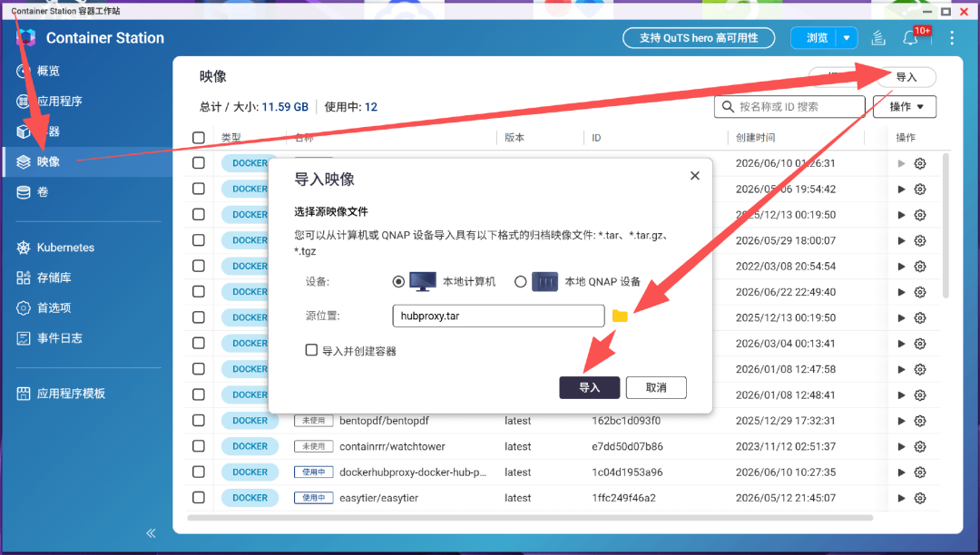
Task: Sort by ID column header
Action: (596, 137)
